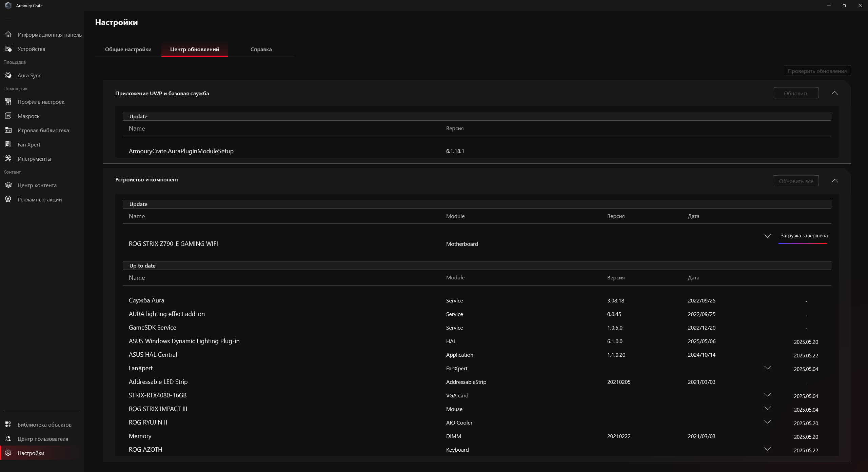Click the Restore window button in the title bar
868x472 pixels.
[845, 5]
